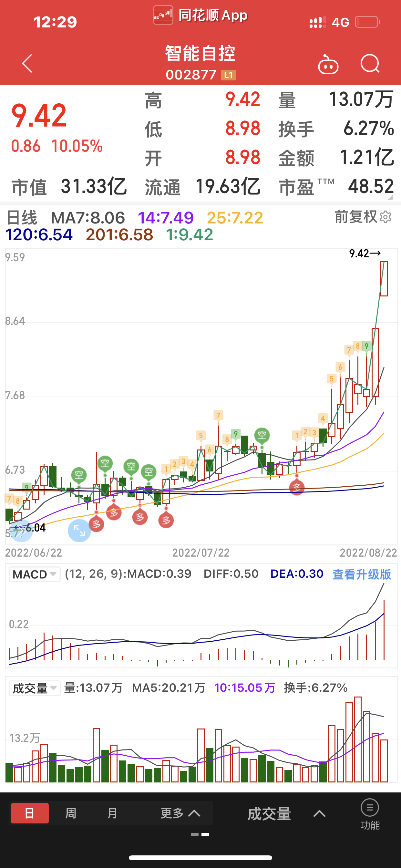401x868 pixels.
Task: Tap the blue fullscreen expand icon
Action: pyautogui.click(x=79, y=530)
